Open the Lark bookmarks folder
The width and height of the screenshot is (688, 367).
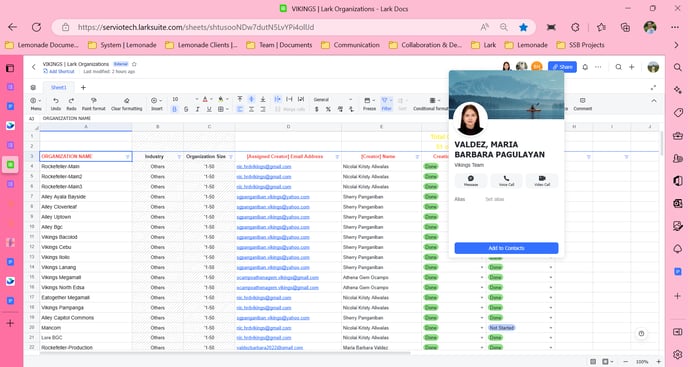[x=484, y=45]
